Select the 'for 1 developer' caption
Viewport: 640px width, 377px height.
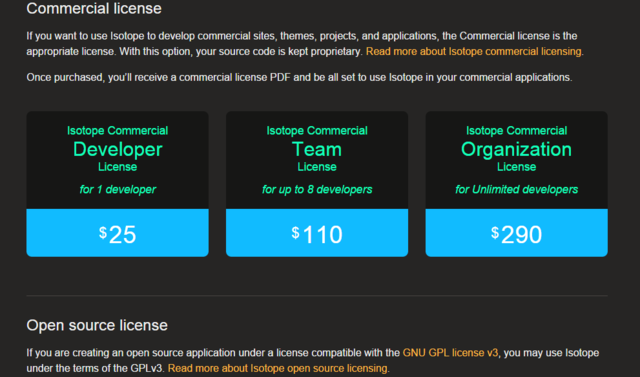118,189
